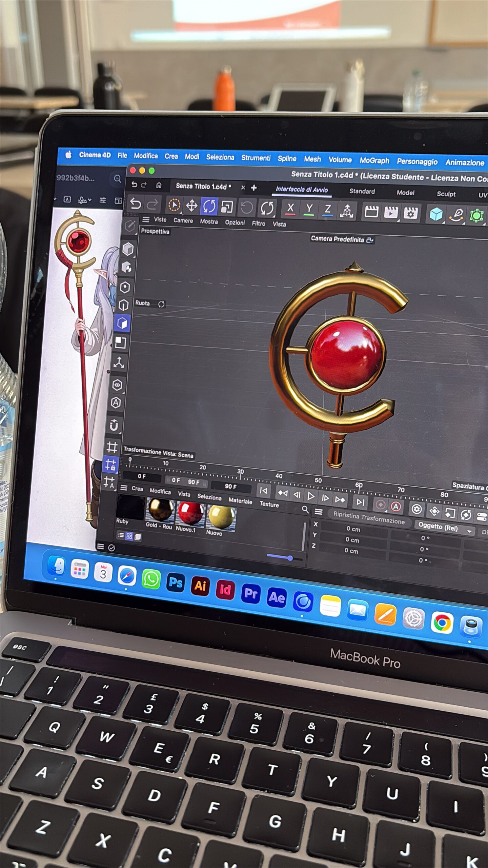The image size is (488, 868).
Task: Open the Strumenti menu
Action: pos(256,158)
